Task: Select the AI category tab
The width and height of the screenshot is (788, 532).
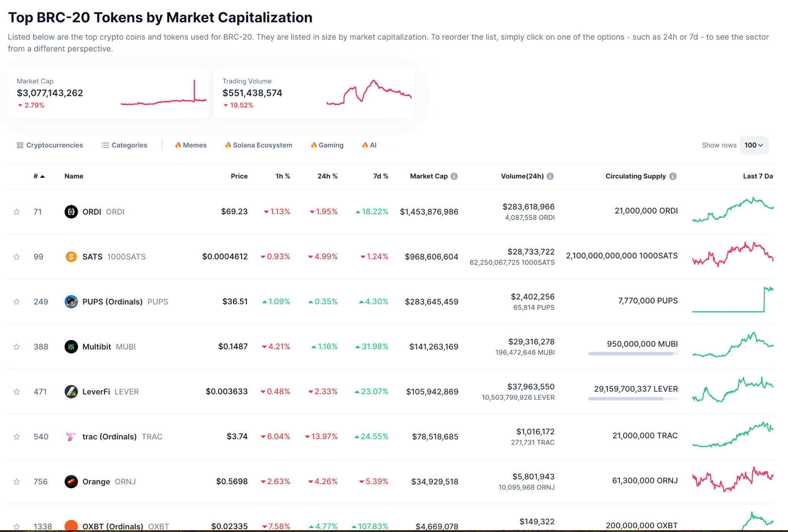Action: point(369,145)
